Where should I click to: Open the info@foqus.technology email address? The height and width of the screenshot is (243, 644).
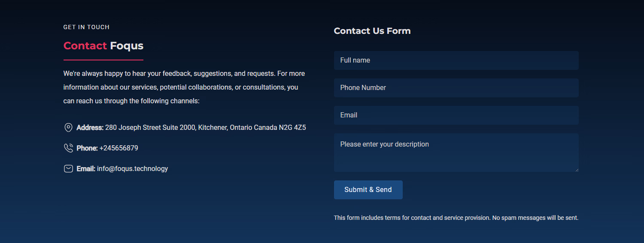[x=132, y=169]
